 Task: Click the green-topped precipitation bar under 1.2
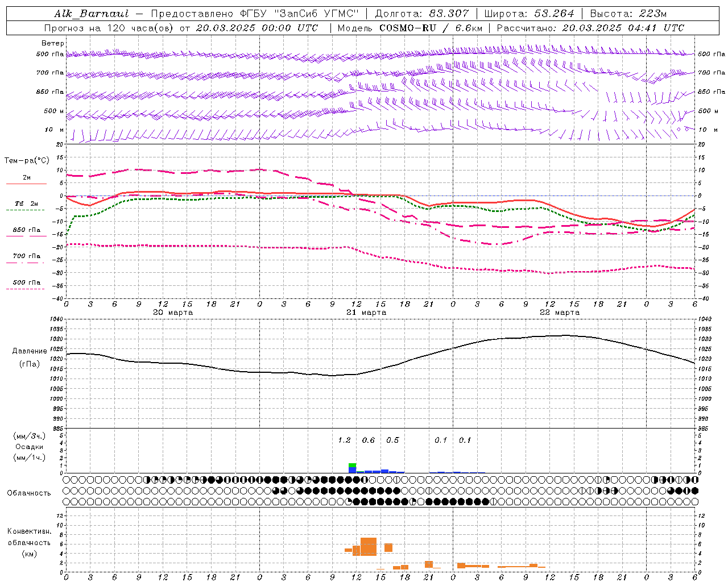[353, 468]
